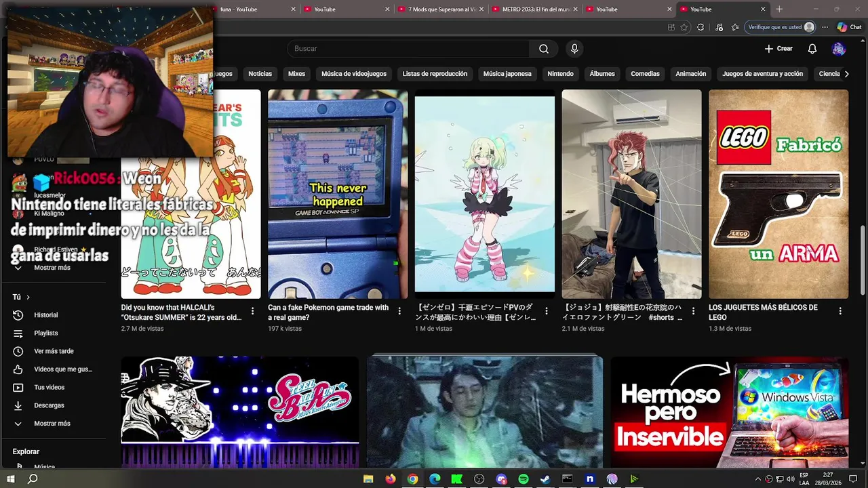Image resolution: width=868 pixels, height=488 pixels.
Task: Activate voice search microphone icon
Action: 574,49
